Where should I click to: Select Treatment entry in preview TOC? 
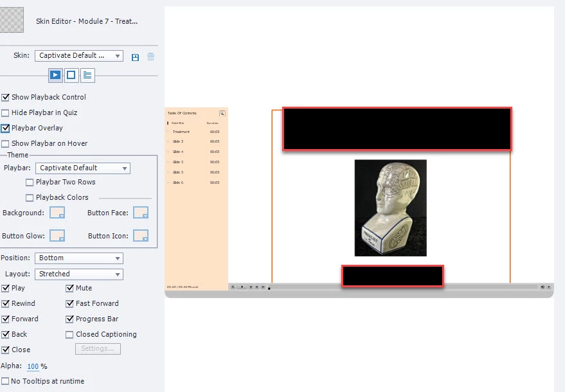coord(181,132)
